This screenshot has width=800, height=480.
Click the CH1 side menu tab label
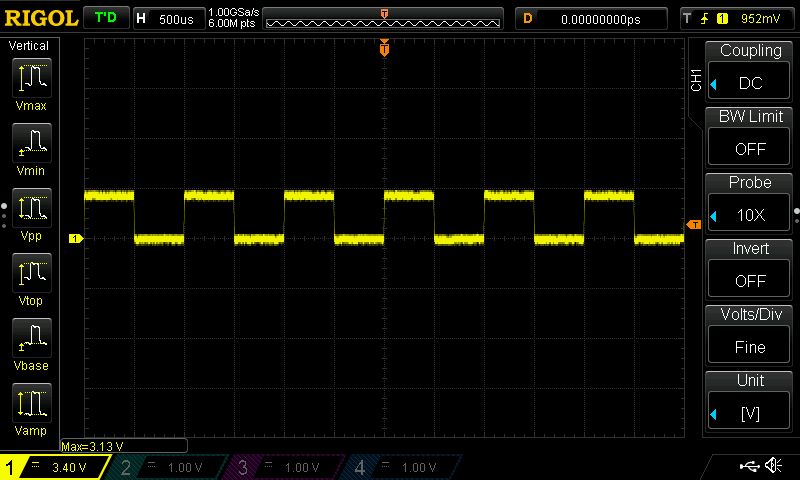696,80
